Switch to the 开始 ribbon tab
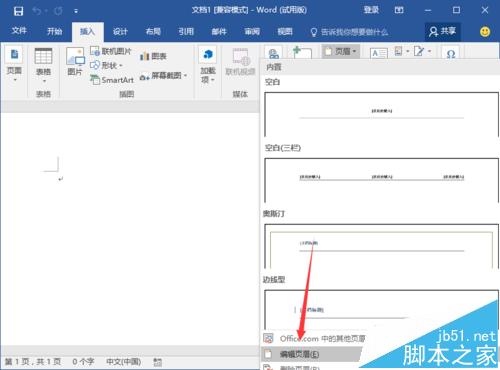This screenshot has width=500, height=370. point(54,32)
